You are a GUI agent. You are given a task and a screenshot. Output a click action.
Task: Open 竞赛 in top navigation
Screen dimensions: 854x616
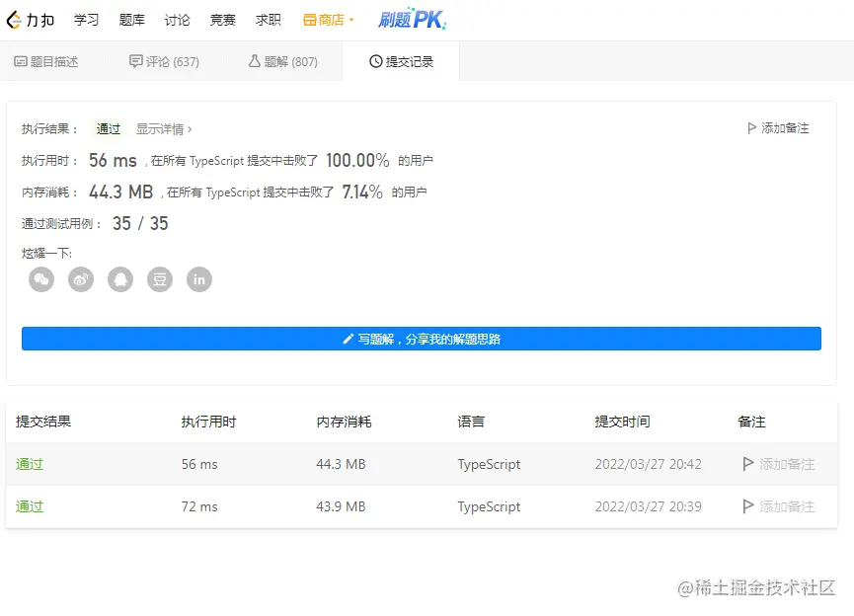(223, 20)
